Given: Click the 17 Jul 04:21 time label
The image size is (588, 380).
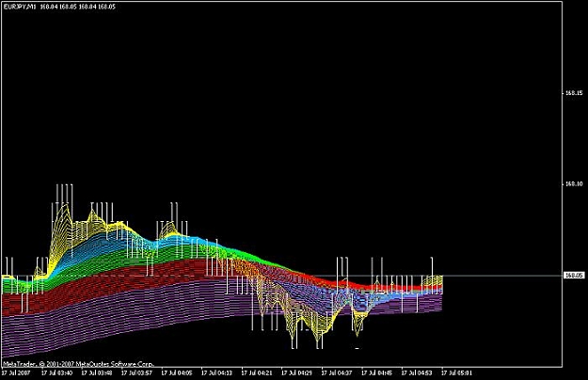Looking at the screenshot, I should point(257,372).
